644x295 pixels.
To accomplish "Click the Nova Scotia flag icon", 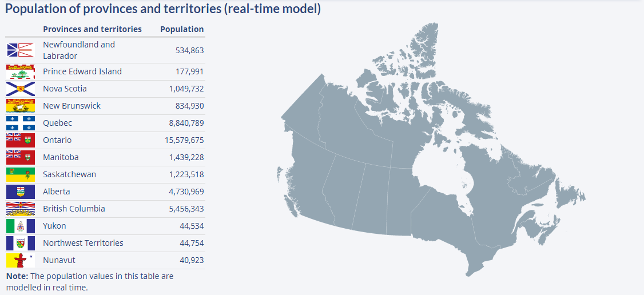I will tap(21, 89).
